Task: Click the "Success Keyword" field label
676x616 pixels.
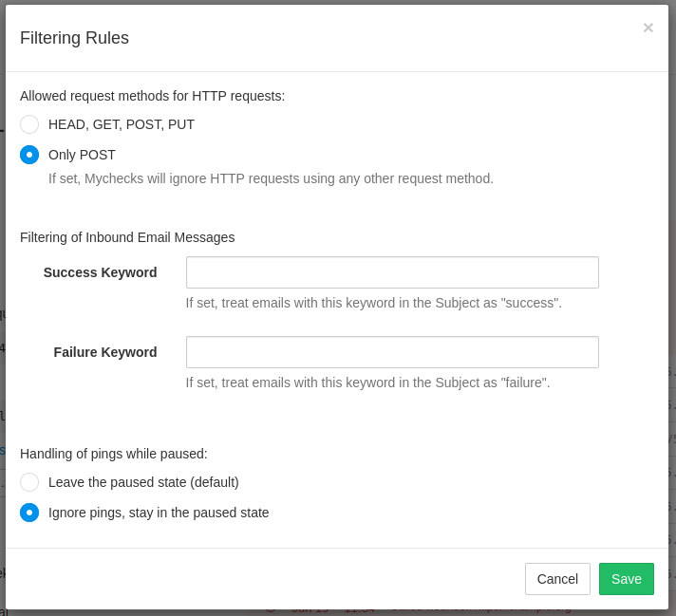Action: point(100,272)
